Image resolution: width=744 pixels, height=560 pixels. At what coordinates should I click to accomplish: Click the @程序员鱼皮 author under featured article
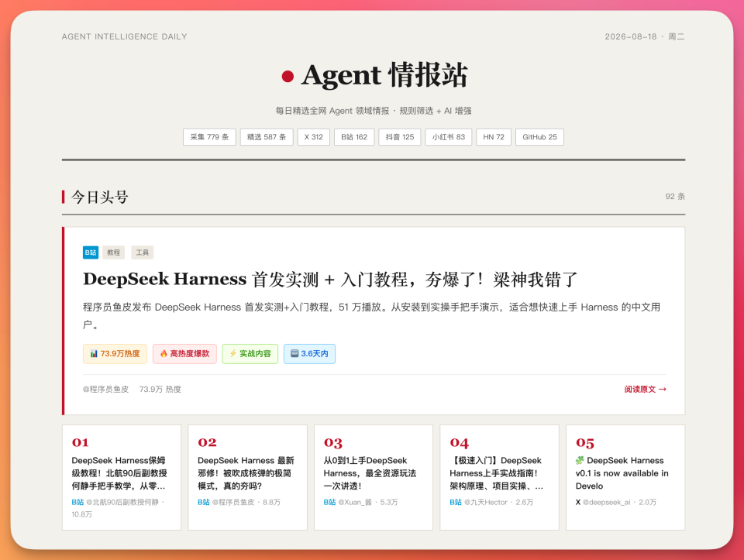tap(106, 390)
